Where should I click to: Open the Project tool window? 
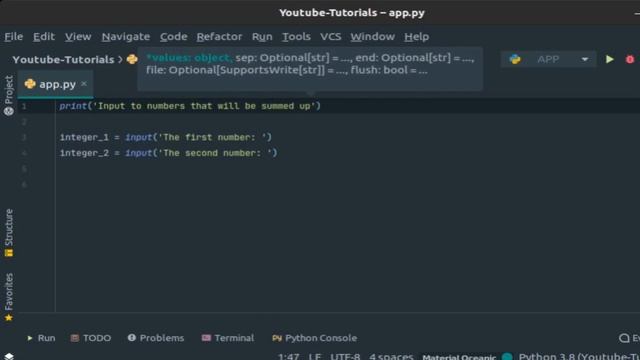point(9,96)
